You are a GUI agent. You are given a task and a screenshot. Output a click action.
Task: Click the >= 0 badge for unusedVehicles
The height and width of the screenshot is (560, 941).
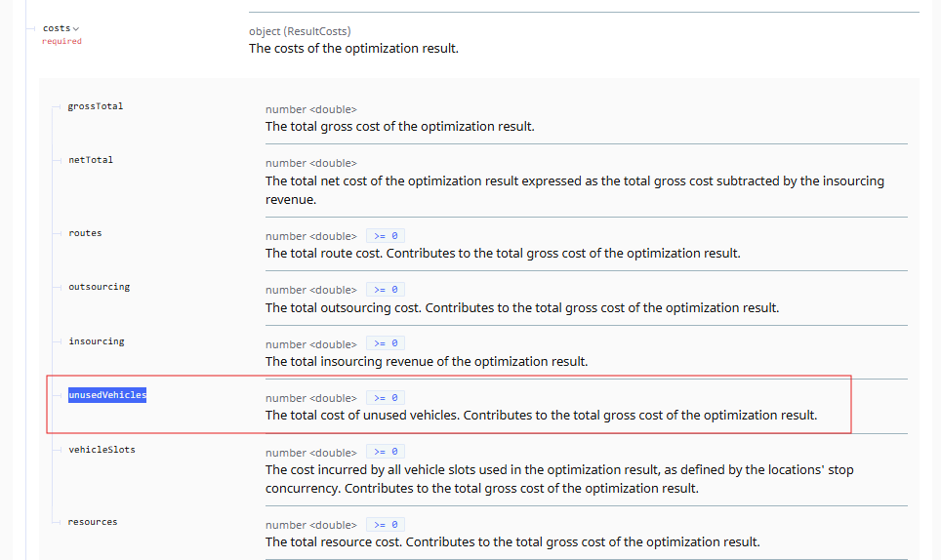(385, 398)
